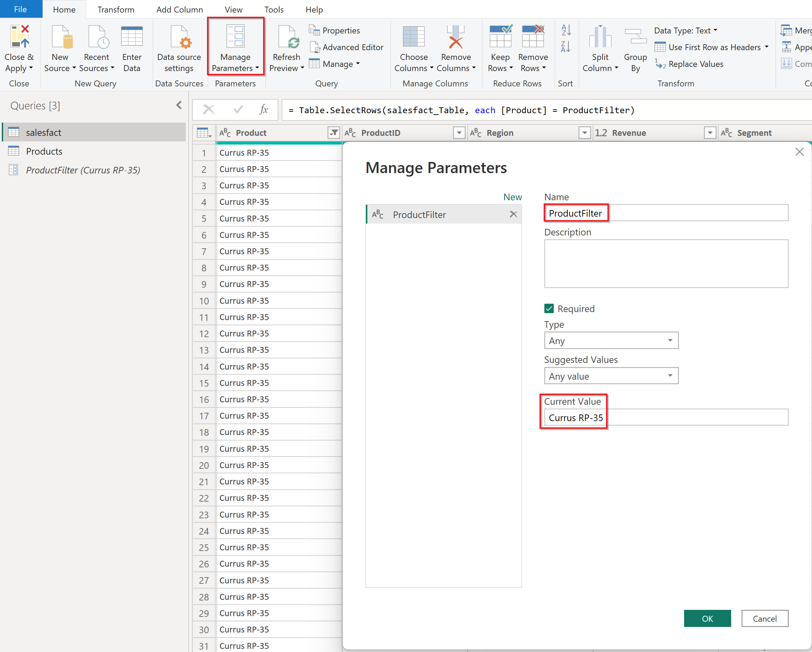This screenshot has width=812, height=652.
Task: Click the OK button
Action: click(707, 618)
